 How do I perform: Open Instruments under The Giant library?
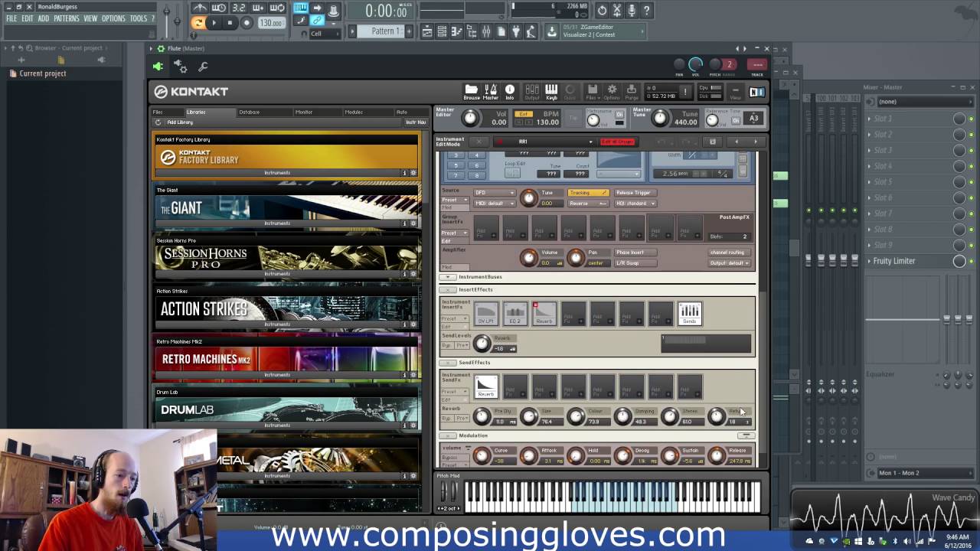click(277, 223)
